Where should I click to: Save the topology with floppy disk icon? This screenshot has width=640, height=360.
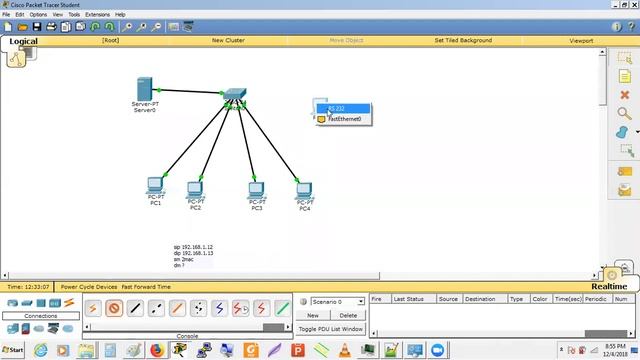click(x=37, y=27)
